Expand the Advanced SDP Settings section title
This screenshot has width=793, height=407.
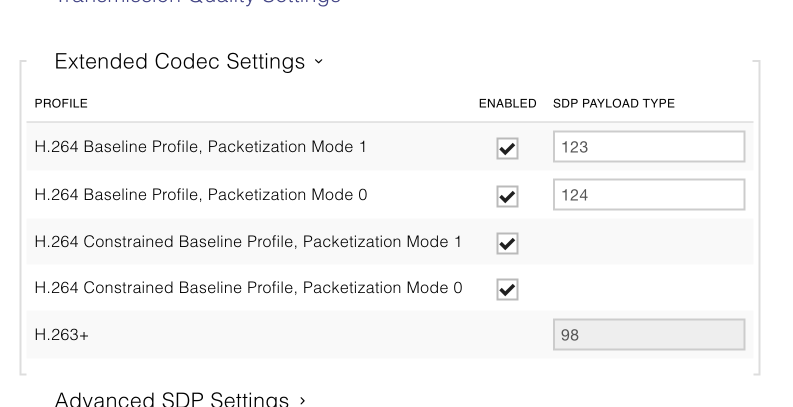tap(171, 400)
